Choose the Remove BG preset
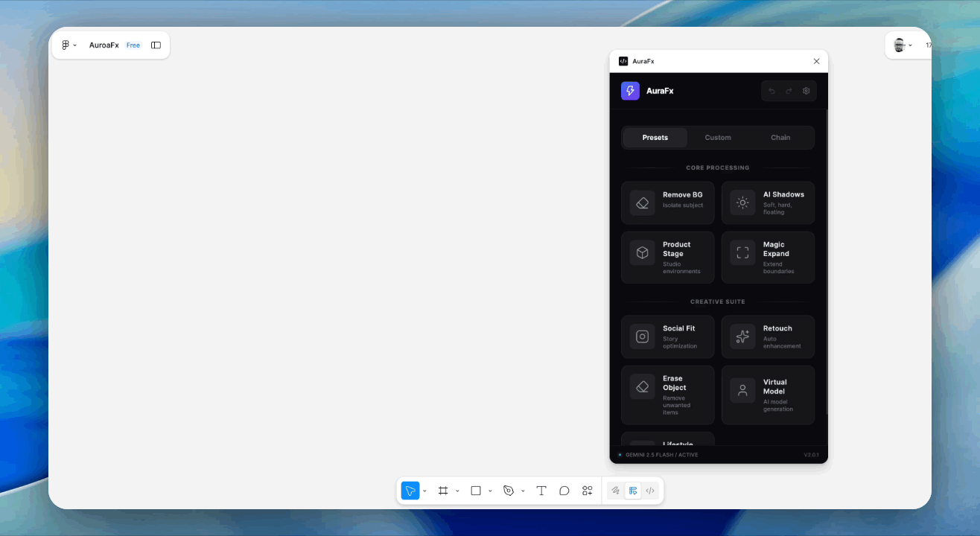 (x=667, y=203)
